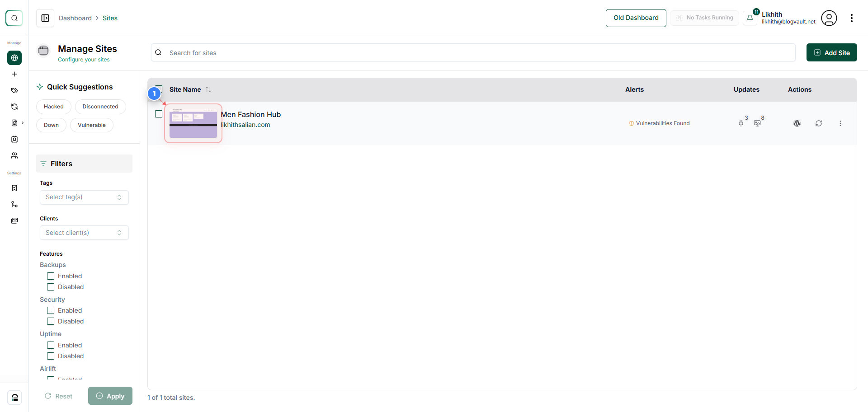Open the sync/refresh icon in sidebar
868x412 pixels.
(14, 107)
